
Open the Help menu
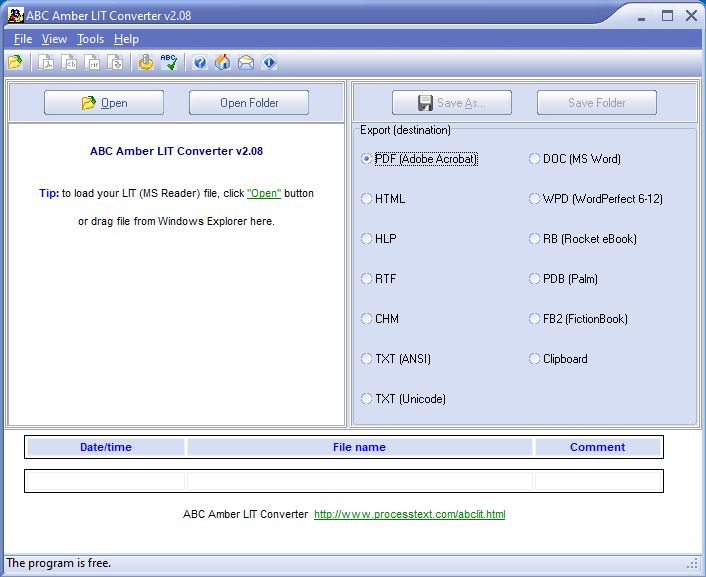coord(126,39)
